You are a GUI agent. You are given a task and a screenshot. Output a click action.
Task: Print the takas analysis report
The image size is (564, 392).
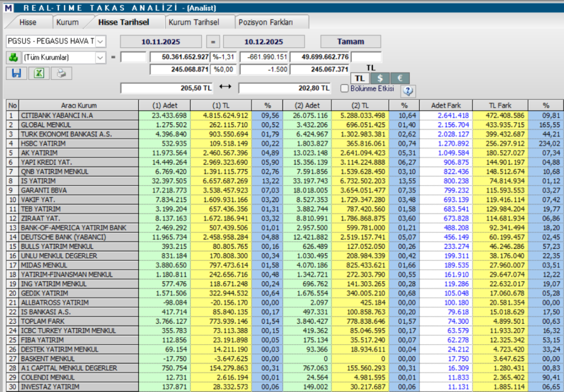59,73
